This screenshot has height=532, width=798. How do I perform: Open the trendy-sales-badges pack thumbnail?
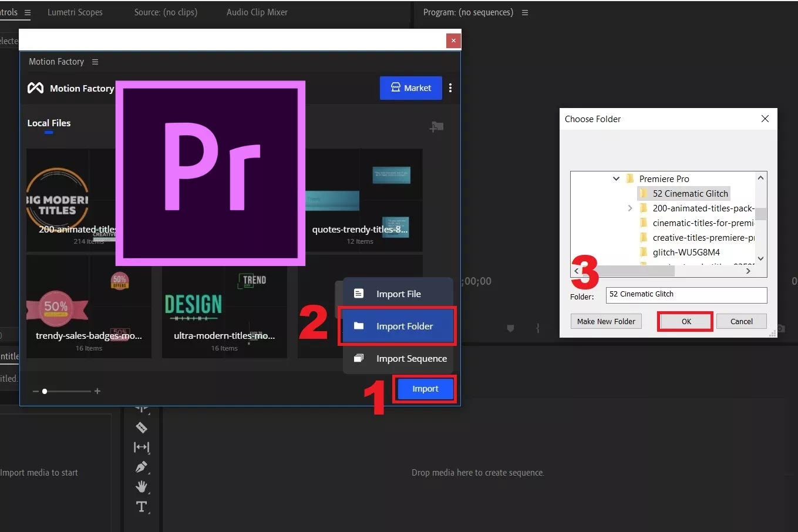(x=89, y=307)
